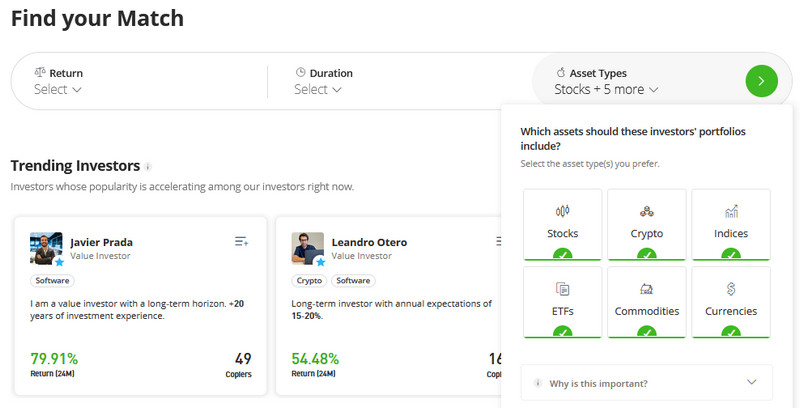The width and height of the screenshot is (800, 408).
Task: Click the info icon beside Trending Investors
Action: (x=148, y=167)
